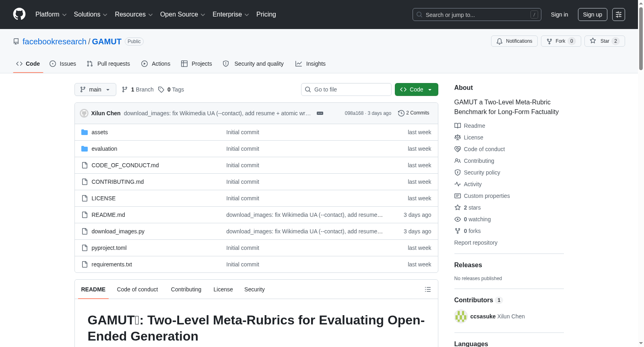Click the fork icon in Fork button
644x347 pixels.
point(549,41)
